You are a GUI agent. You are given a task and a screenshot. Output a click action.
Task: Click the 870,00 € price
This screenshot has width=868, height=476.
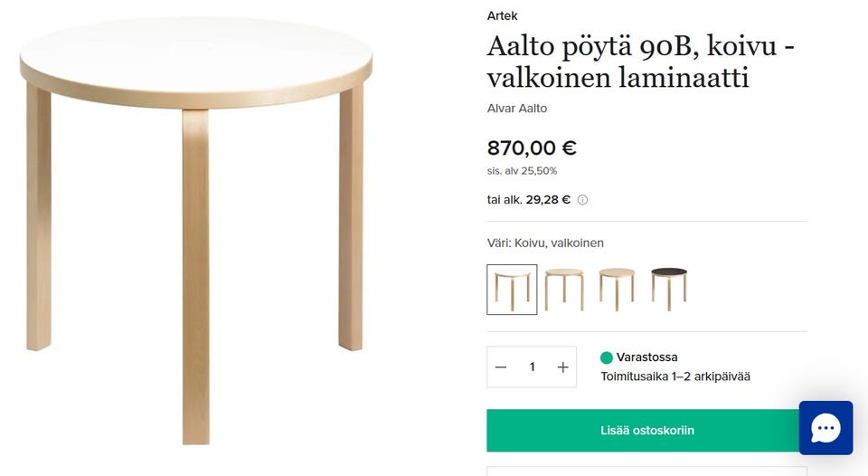(532, 148)
